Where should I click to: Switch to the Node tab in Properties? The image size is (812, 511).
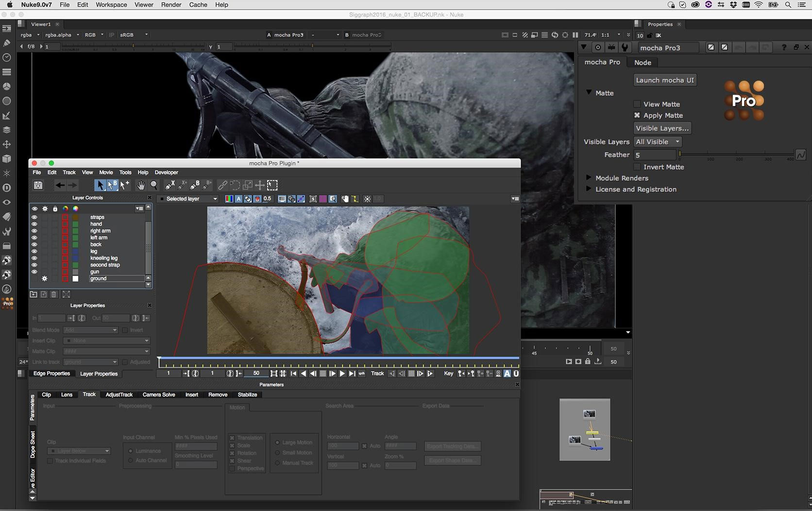pyautogui.click(x=643, y=62)
